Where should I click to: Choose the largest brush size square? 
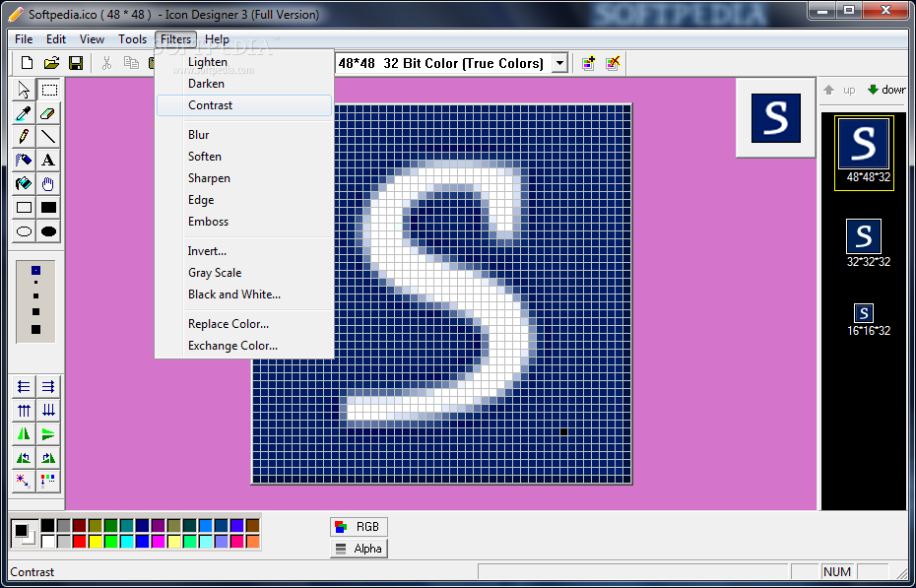coord(35,329)
